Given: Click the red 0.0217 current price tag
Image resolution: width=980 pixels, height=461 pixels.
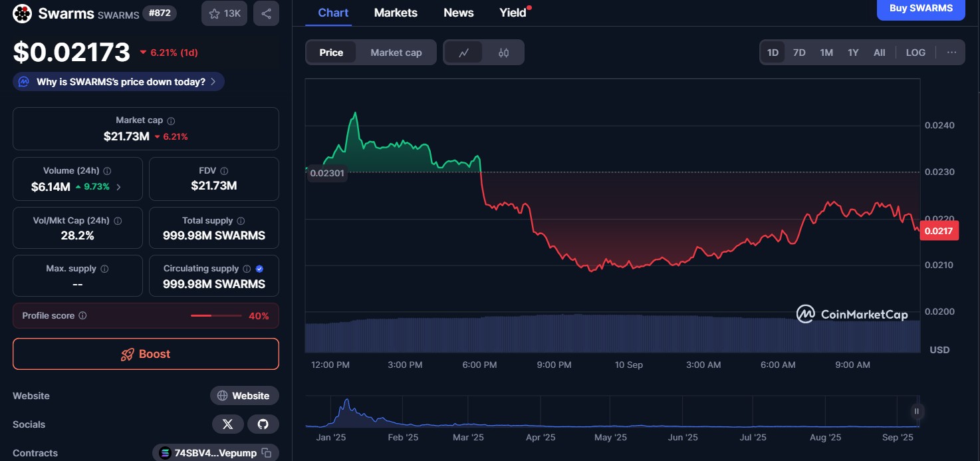Looking at the screenshot, I should [939, 231].
